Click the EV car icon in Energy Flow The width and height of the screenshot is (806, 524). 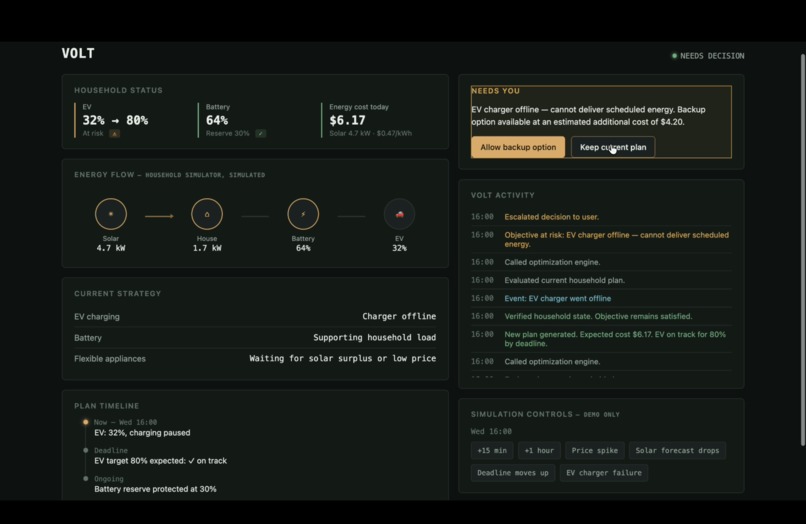[399, 214]
